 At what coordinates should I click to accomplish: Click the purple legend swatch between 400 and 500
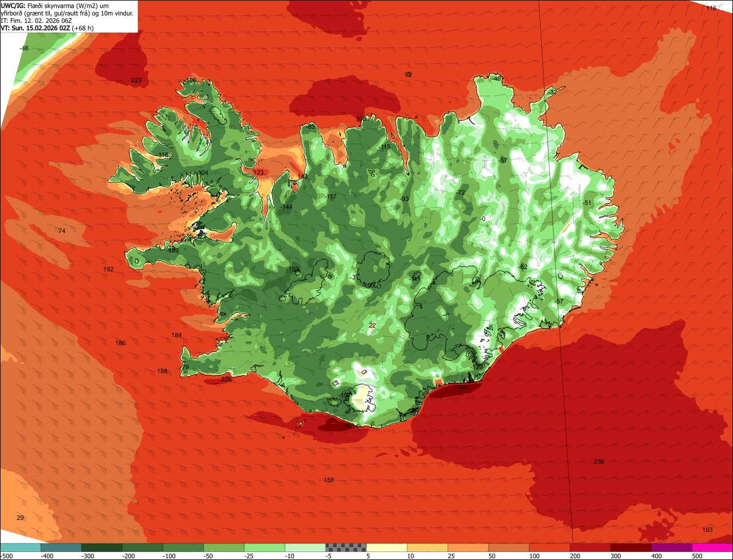tap(672, 547)
